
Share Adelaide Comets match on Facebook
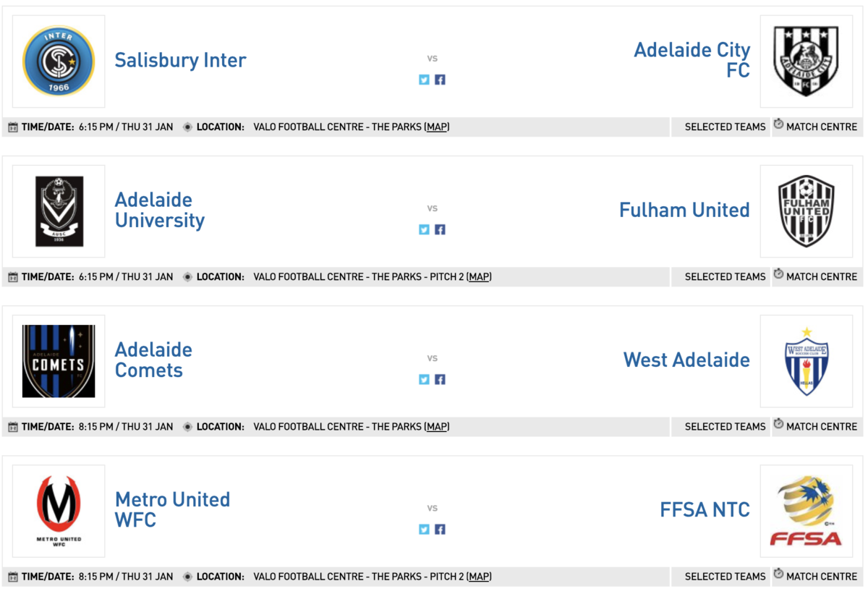coord(440,379)
